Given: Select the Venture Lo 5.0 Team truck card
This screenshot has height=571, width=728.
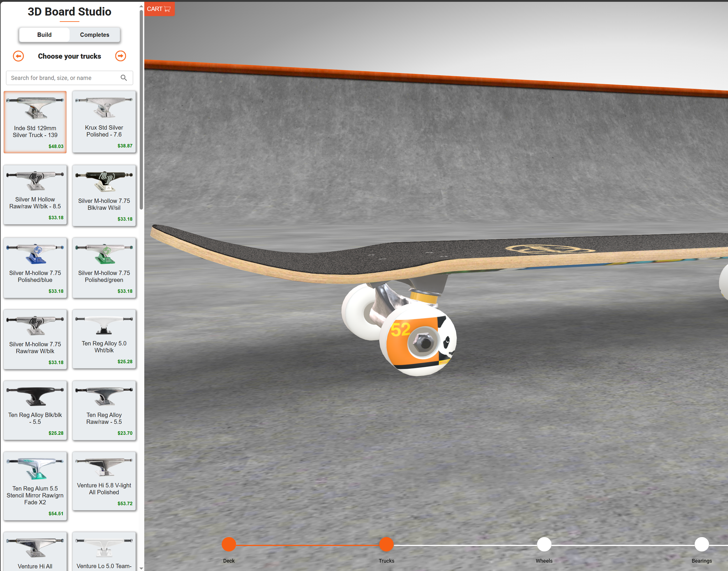Looking at the screenshot, I should 104,551.
